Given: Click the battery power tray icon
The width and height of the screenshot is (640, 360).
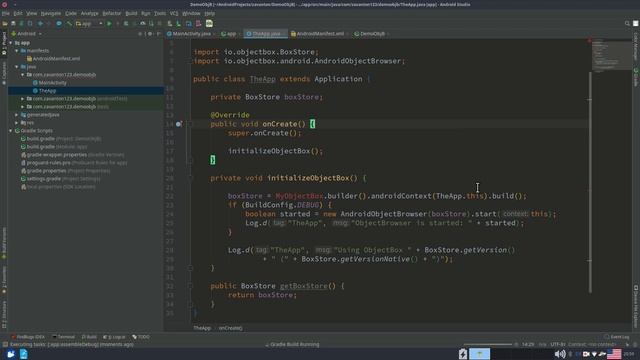Looking at the screenshot, I should click(463, 354).
